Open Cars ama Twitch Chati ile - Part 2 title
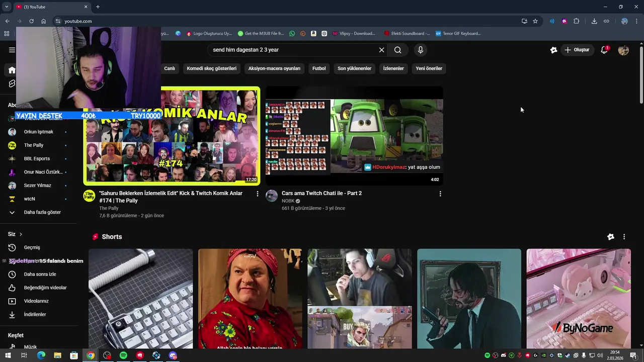The height and width of the screenshot is (362, 644). click(x=321, y=193)
